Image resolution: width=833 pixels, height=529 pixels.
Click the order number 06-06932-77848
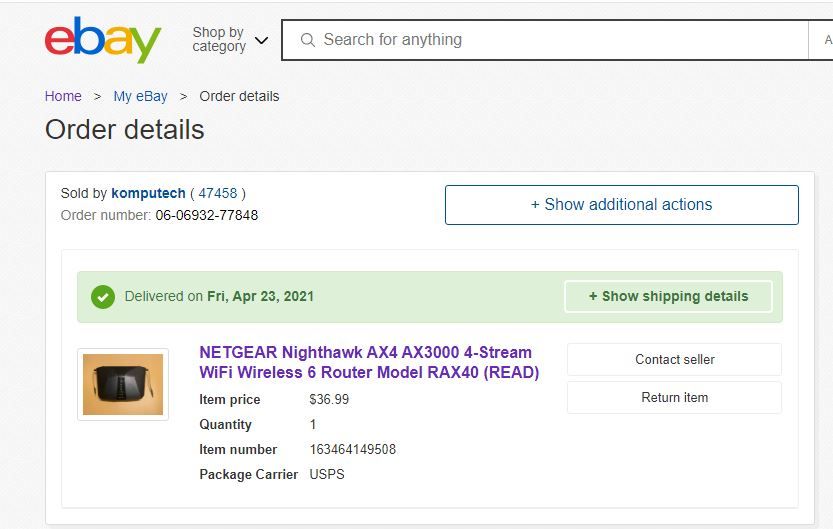[x=206, y=215]
